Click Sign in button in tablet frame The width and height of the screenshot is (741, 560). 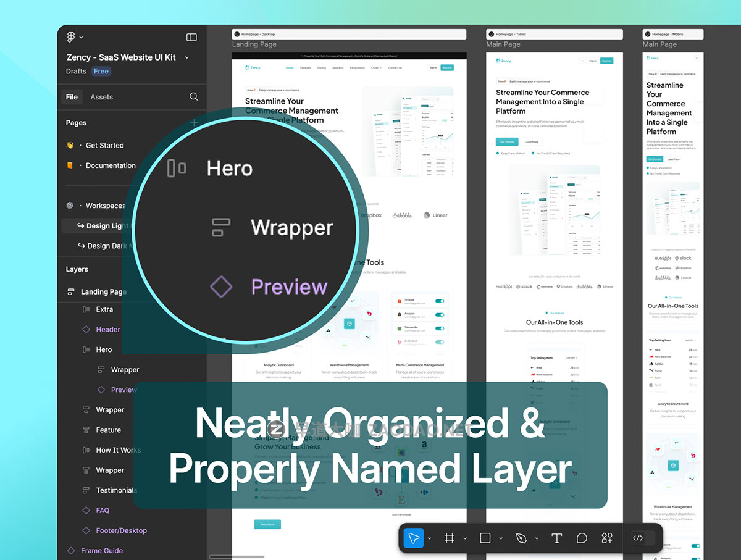coord(593,61)
